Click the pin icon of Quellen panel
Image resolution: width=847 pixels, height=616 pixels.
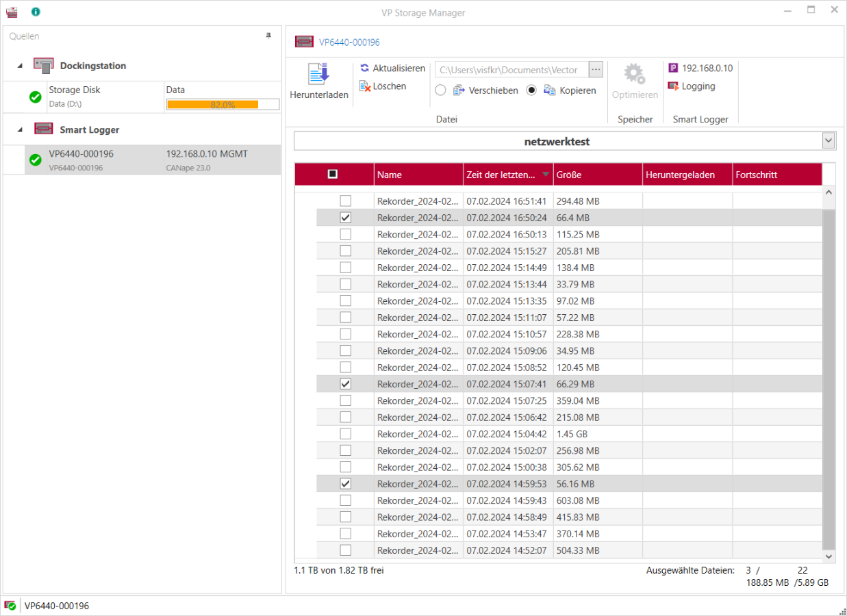coord(268,36)
